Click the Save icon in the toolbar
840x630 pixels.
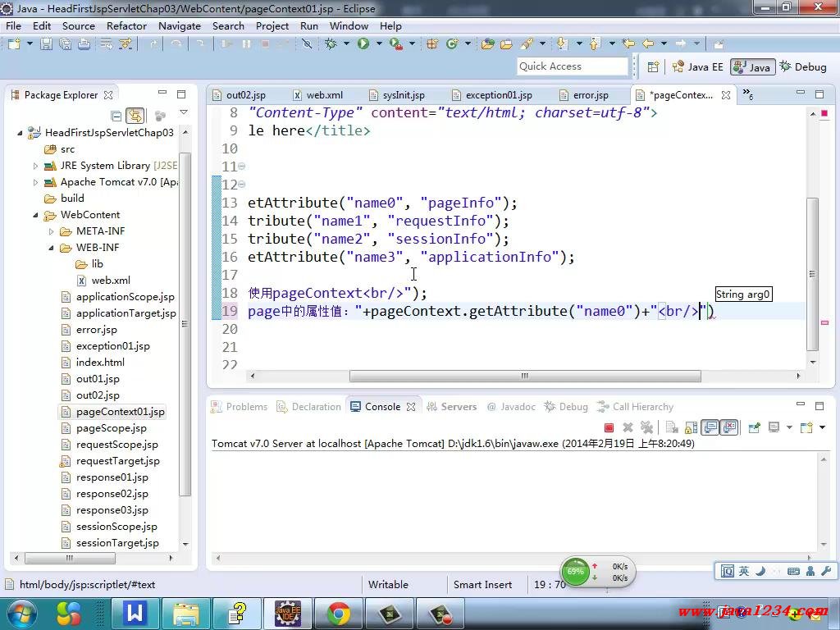(46, 44)
